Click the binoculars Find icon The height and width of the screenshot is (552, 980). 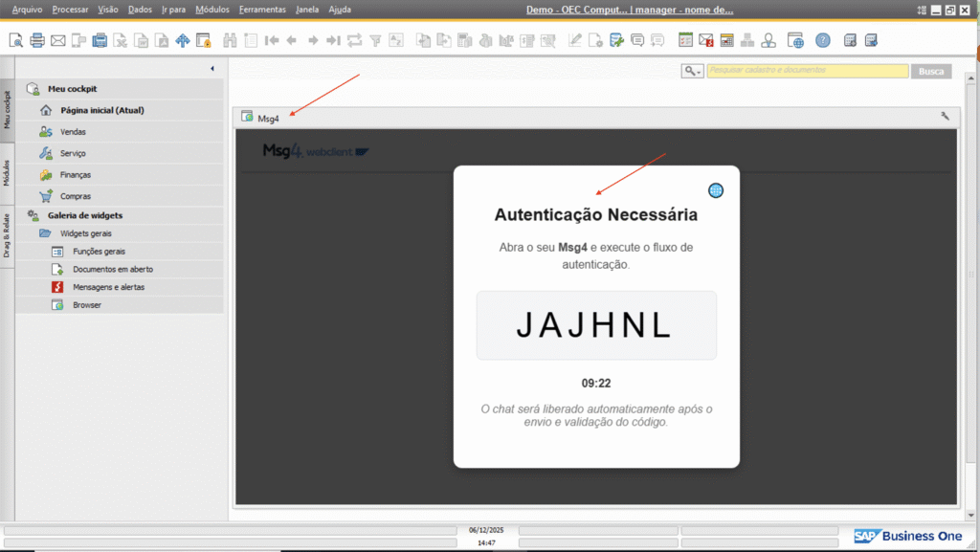(x=230, y=40)
